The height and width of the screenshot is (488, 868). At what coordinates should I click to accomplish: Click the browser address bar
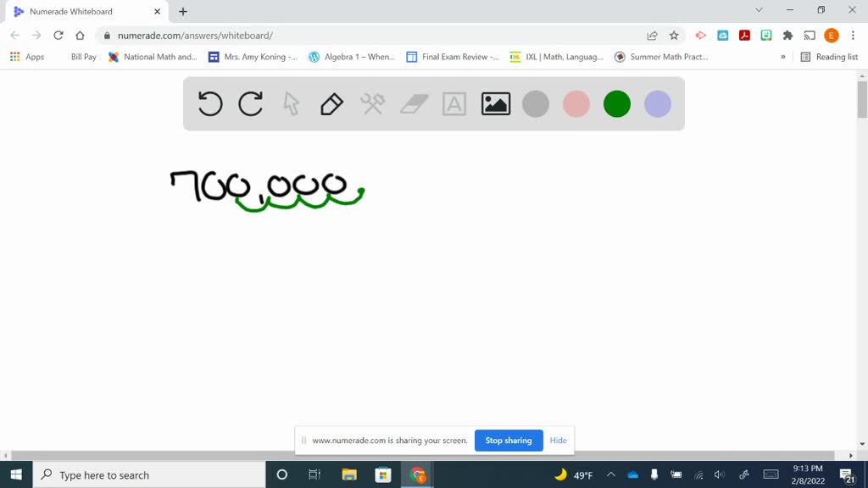tap(373, 36)
